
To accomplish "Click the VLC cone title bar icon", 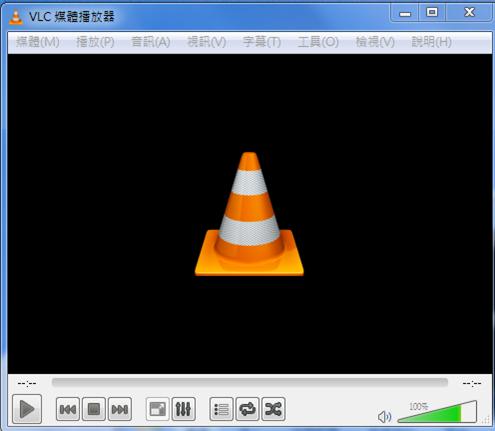I will pyautogui.click(x=15, y=17).
